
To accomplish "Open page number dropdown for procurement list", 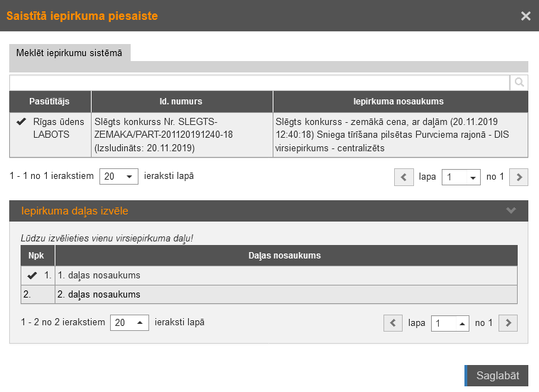I will (x=461, y=177).
